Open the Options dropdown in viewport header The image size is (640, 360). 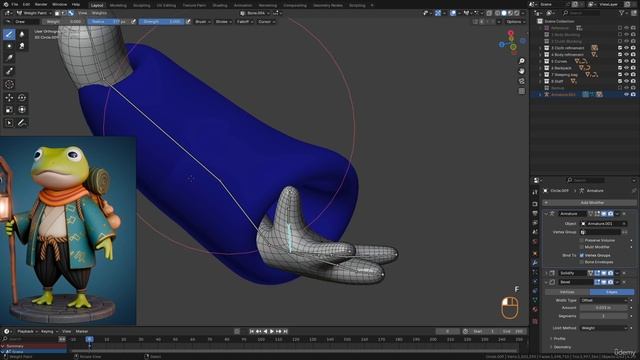(x=516, y=22)
